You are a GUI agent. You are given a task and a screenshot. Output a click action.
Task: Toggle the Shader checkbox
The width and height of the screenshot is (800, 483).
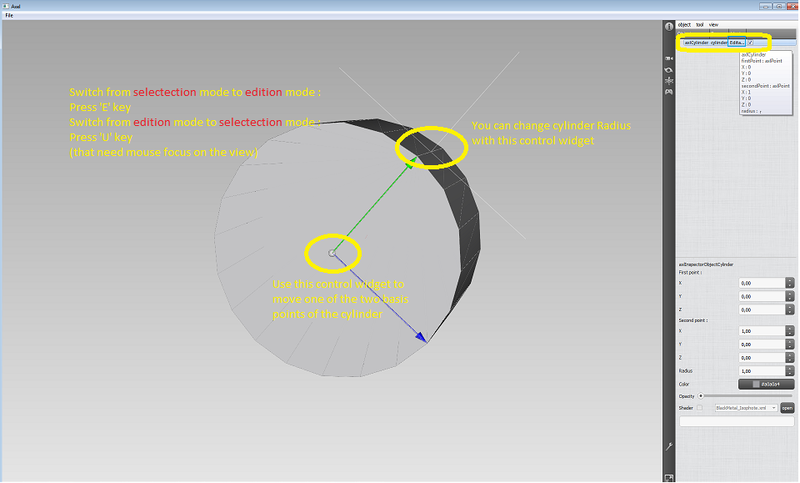pos(699,408)
